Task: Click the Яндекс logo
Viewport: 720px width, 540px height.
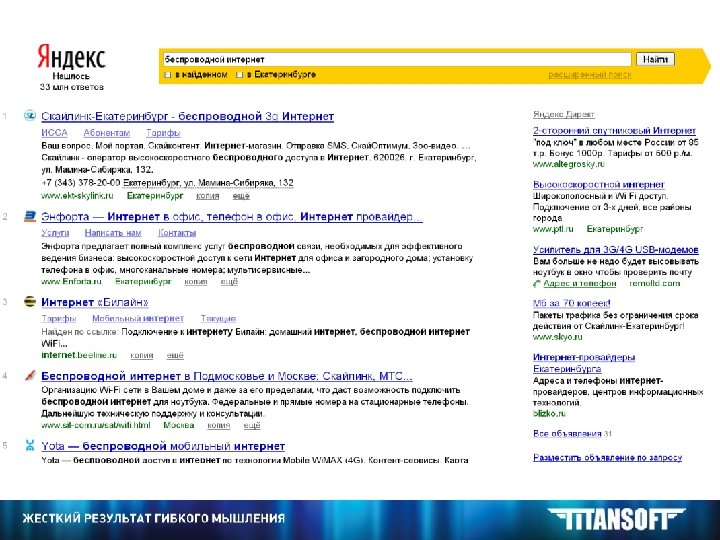Action: click(x=71, y=57)
